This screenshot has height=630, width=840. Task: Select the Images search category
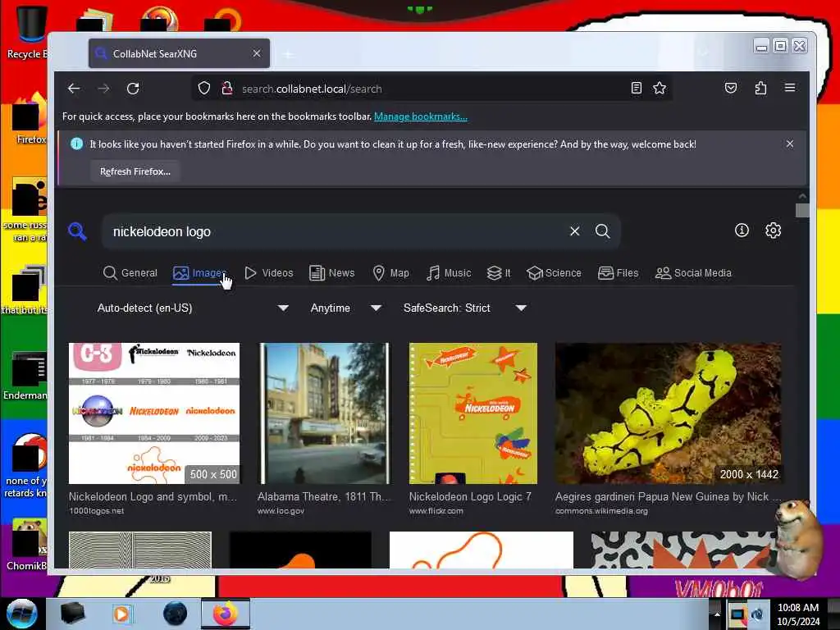[x=199, y=272]
